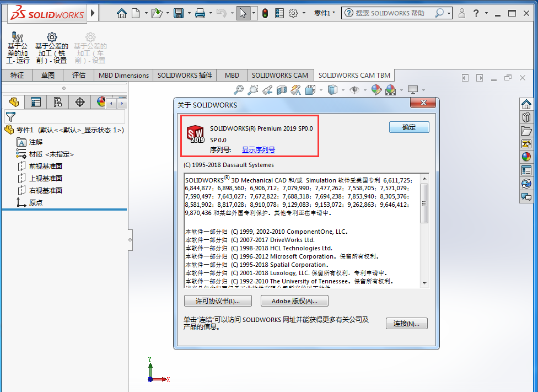Click the patent text scroll-down arrow

(x=424, y=283)
